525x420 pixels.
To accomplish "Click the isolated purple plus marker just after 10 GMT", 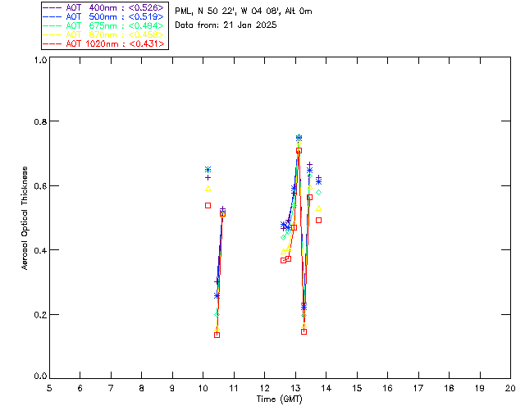I will (208, 177).
